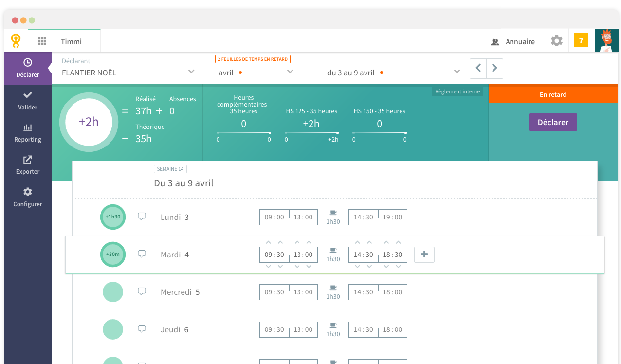This screenshot has height=364, width=621.
Task: Go to the Valider section
Action: click(x=28, y=101)
